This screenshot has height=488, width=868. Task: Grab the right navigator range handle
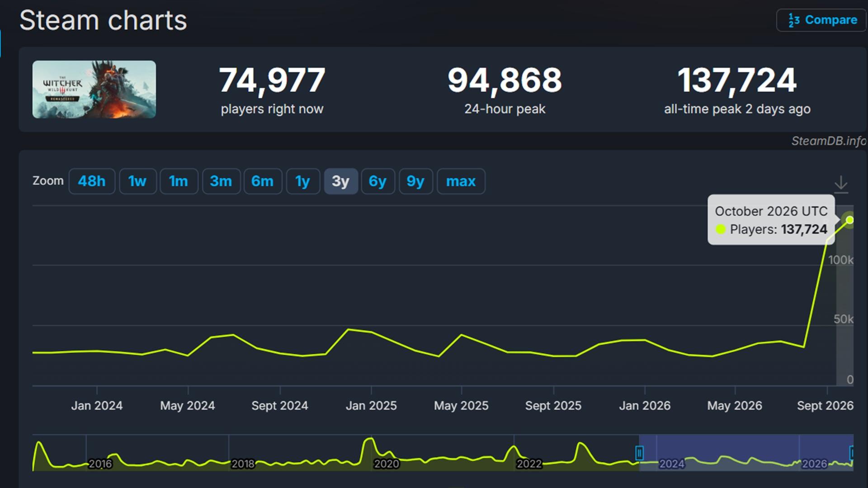click(x=852, y=453)
